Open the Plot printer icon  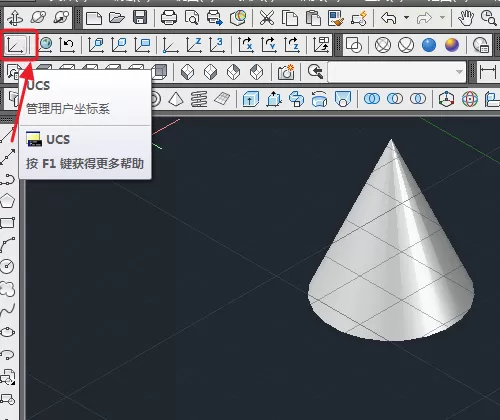click(x=169, y=17)
